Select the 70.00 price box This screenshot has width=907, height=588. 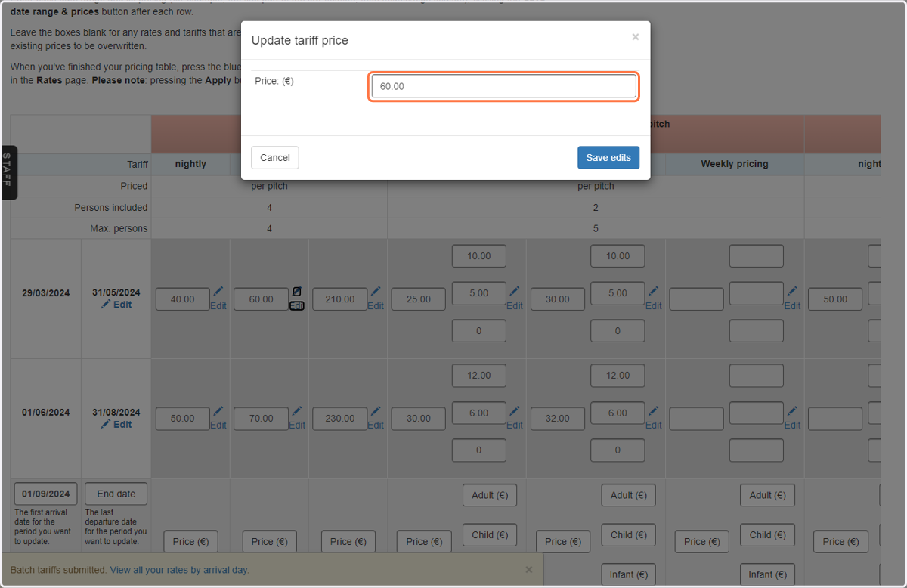pos(262,419)
